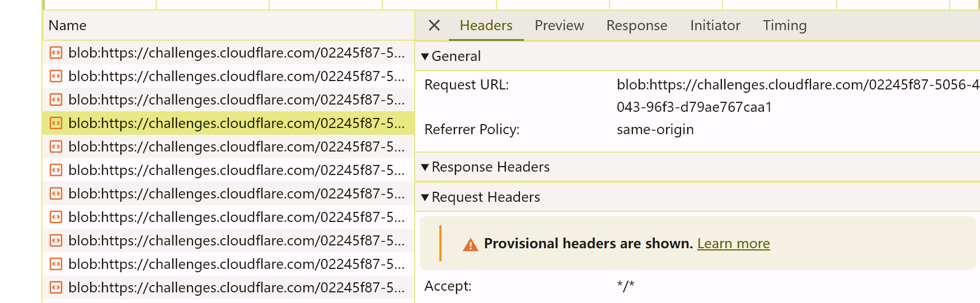This screenshot has height=303, width=980.
Task: Click script icon of fifth blob request
Action: (56, 146)
